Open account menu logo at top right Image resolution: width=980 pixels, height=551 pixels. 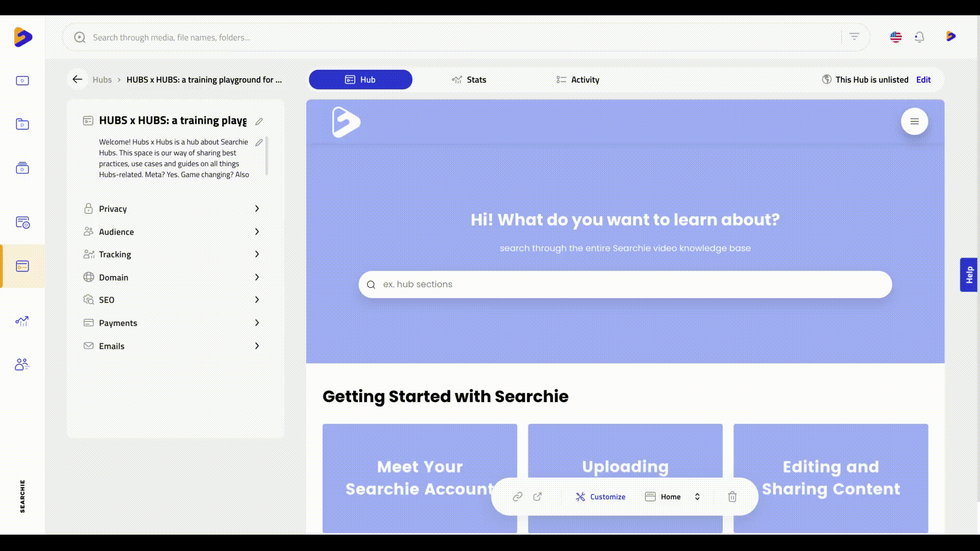(x=950, y=36)
